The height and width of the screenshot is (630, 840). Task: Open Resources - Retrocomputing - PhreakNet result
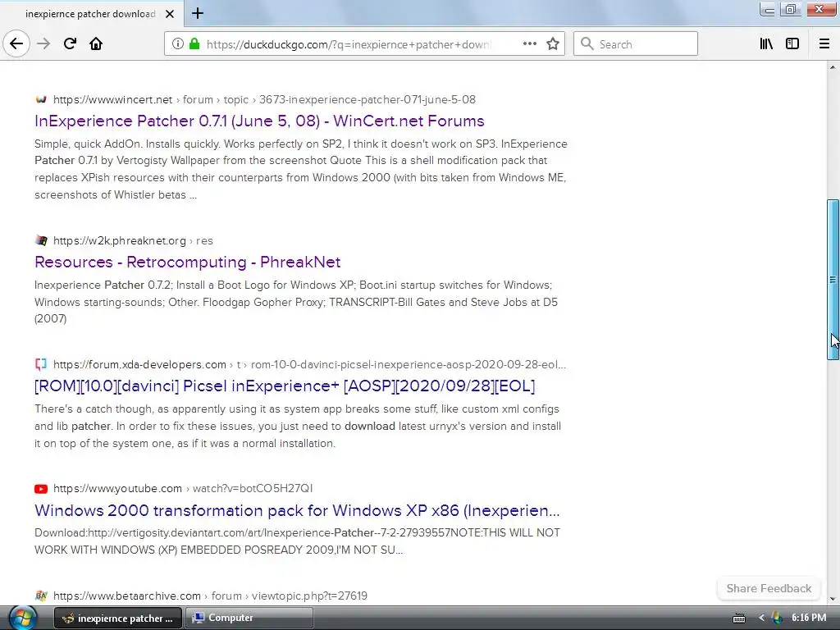point(188,262)
